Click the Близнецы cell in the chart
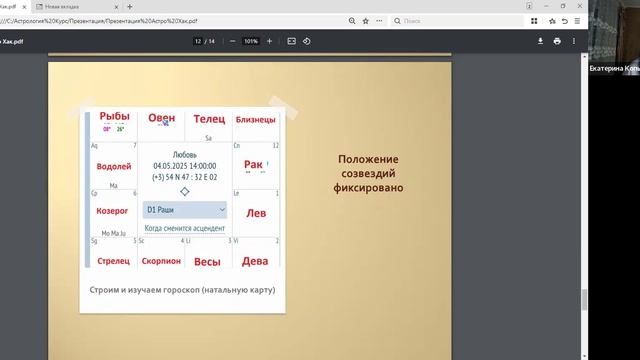This screenshot has height=360, width=640. tap(256, 127)
